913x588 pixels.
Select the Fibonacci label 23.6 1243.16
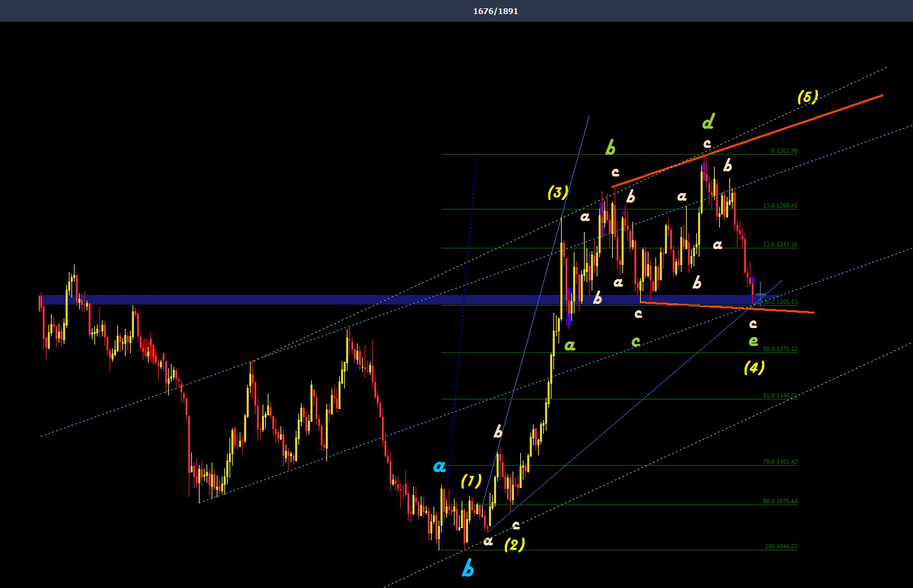click(x=780, y=245)
